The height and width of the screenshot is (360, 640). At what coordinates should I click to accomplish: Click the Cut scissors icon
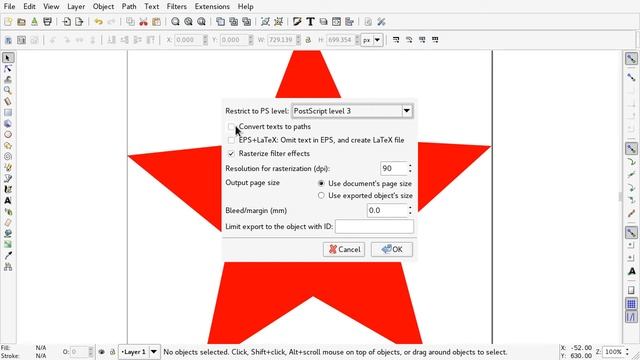coord(143,22)
